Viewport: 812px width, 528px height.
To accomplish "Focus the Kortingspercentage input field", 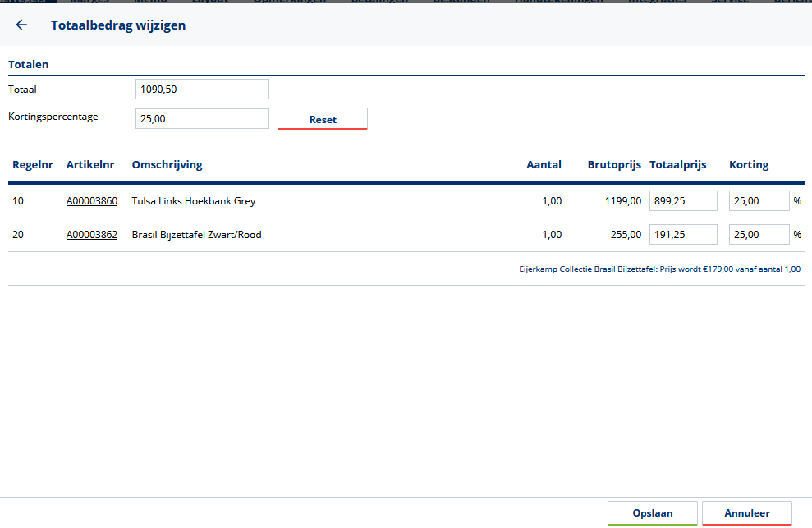I will click(202, 118).
